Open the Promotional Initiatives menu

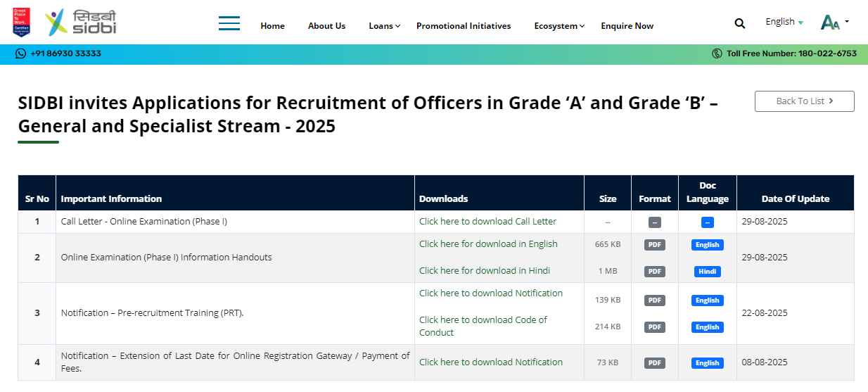464,26
